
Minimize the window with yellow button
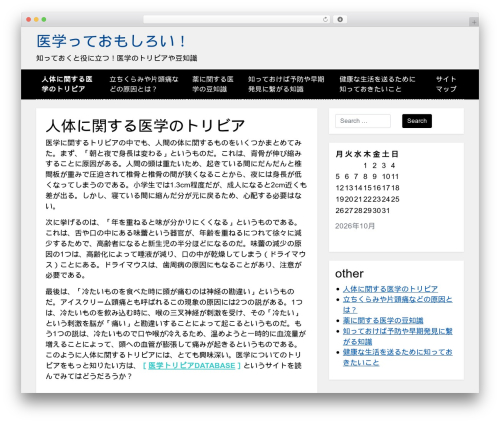(36, 19)
